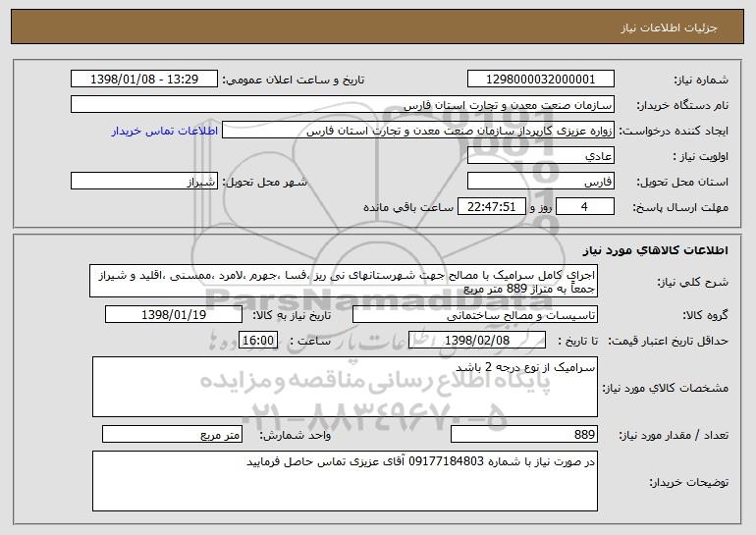
Task: Click the تاریخ نیاز به کالا field 1398/01/19
Action: click(174, 315)
